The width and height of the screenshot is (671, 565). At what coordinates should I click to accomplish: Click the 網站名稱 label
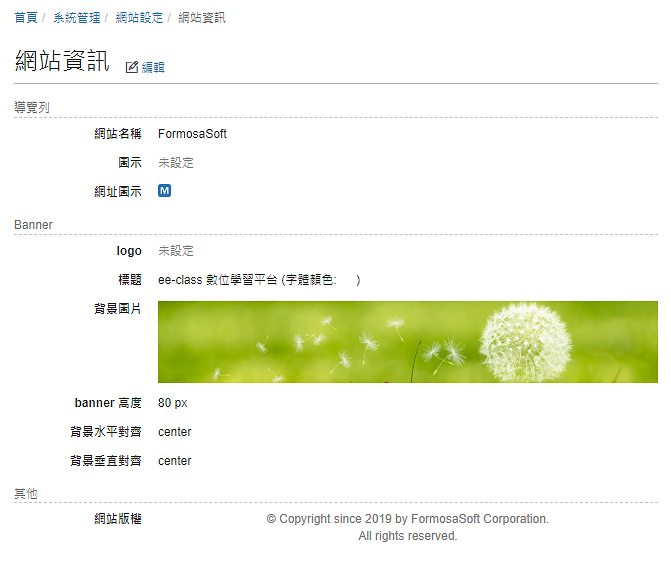118,134
